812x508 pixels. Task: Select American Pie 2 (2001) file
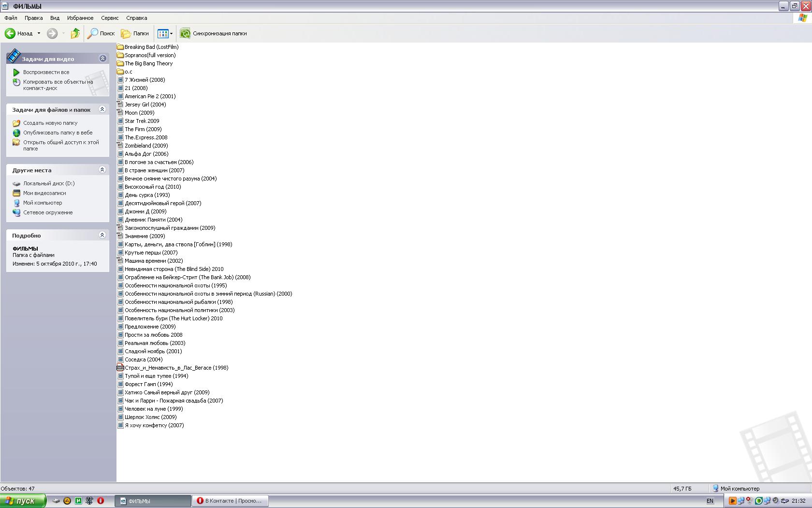tap(146, 96)
